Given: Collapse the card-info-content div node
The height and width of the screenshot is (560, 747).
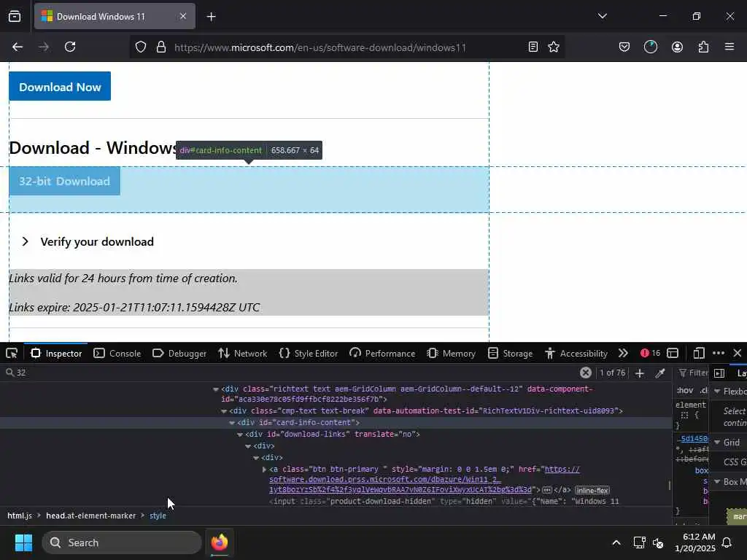Looking at the screenshot, I should pos(232,423).
